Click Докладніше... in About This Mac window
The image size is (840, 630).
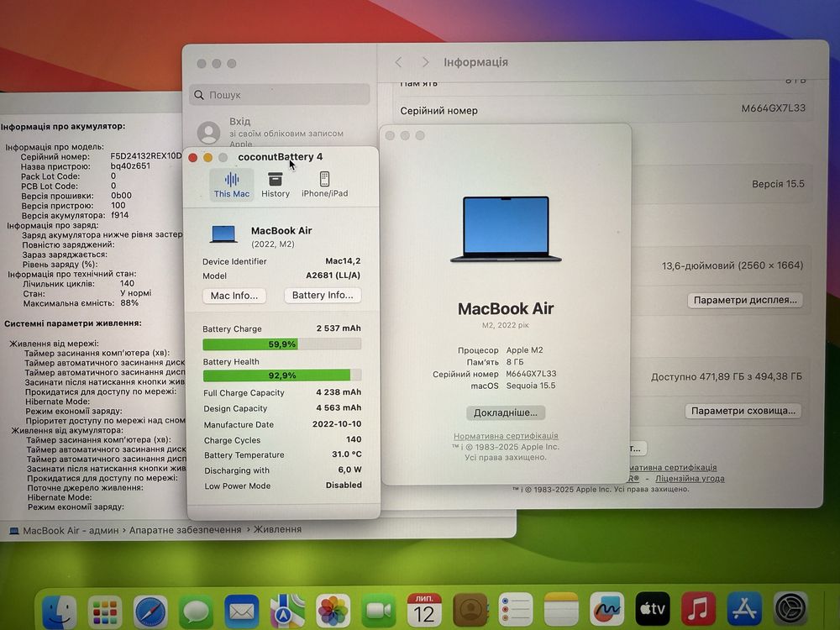(505, 412)
